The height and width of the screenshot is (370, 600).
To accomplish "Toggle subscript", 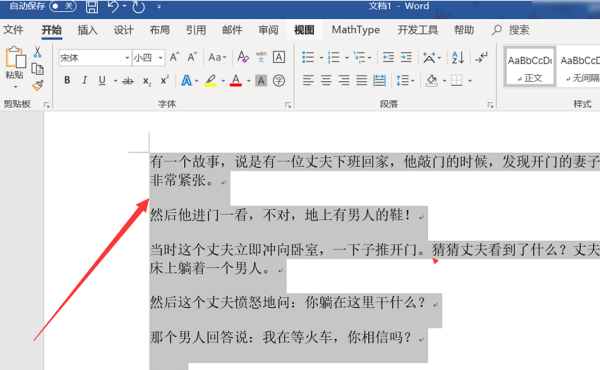I will [x=147, y=81].
